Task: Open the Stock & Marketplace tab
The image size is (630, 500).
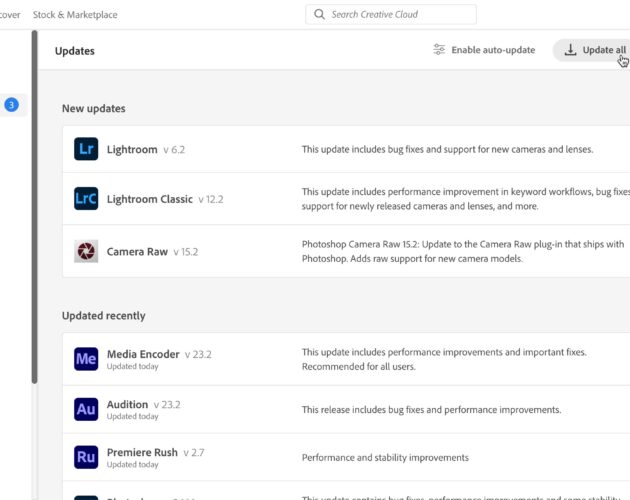Action: point(75,15)
